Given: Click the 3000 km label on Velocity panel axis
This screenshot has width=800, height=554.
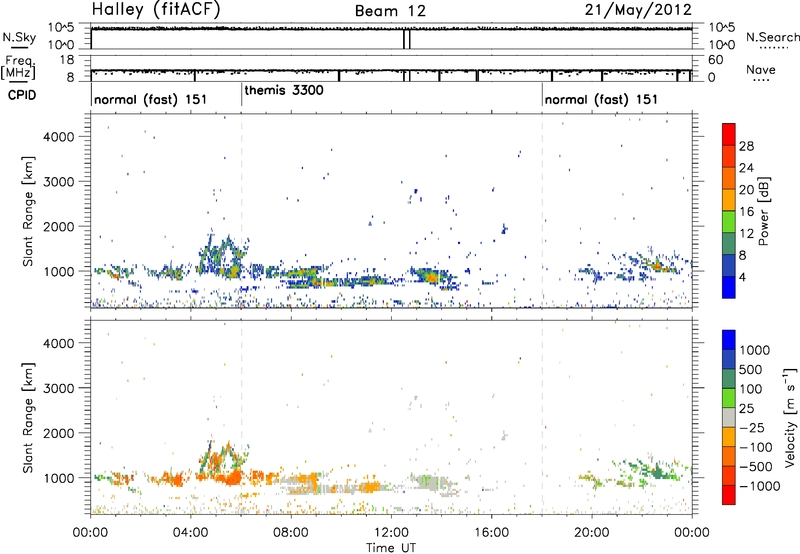Looking at the screenshot, I should click(59, 388).
